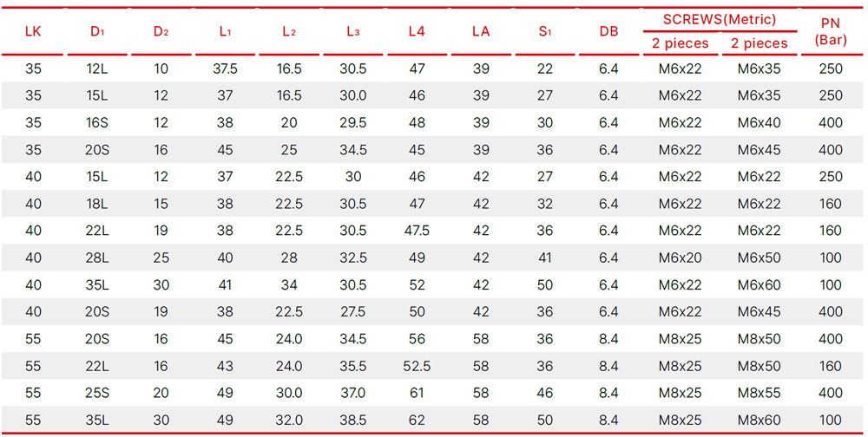Select the 27.5 cell in L3 column
The image size is (868, 437).
pyautogui.click(x=352, y=311)
